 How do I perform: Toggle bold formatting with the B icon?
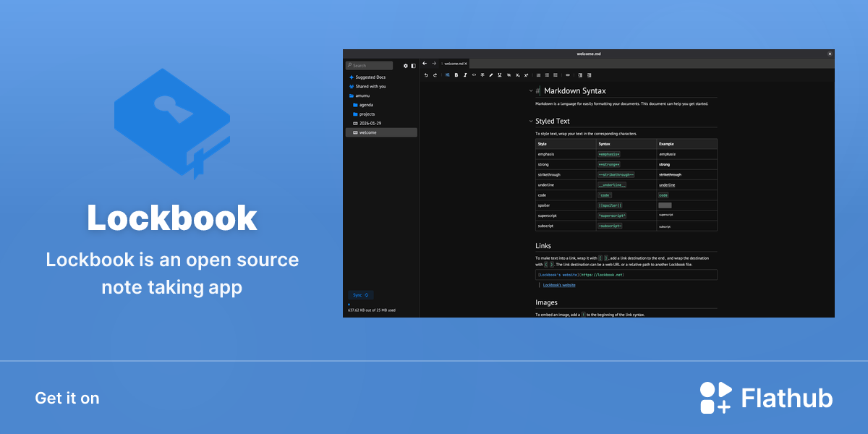456,75
